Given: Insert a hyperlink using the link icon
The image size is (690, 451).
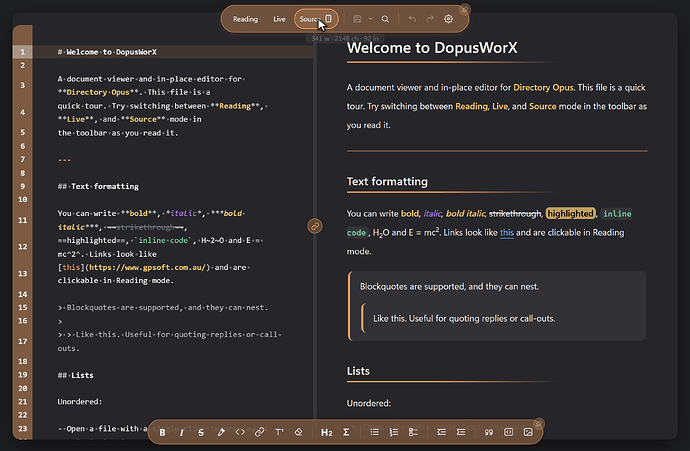Looking at the screenshot, I should click(x=260, y=432).
